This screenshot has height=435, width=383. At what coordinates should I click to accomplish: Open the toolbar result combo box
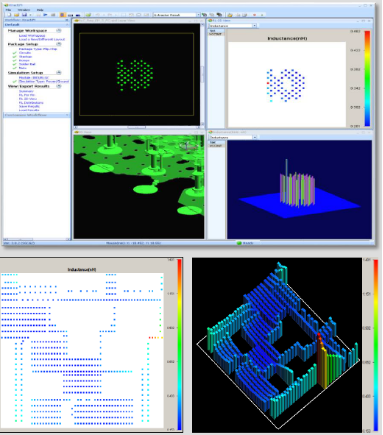click(175, 15)
